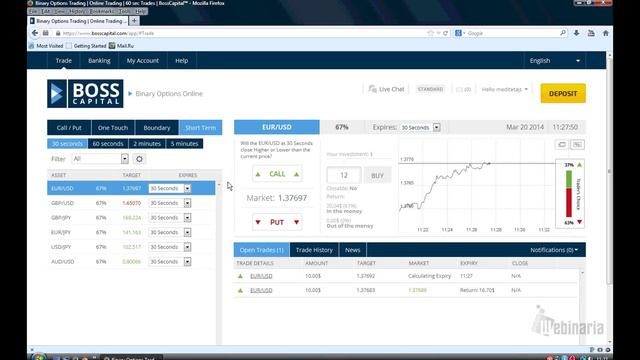Click the EUR/USD link in 1.37692 trade
This screenshot has width=640, height=360.
tap(261, 276)
